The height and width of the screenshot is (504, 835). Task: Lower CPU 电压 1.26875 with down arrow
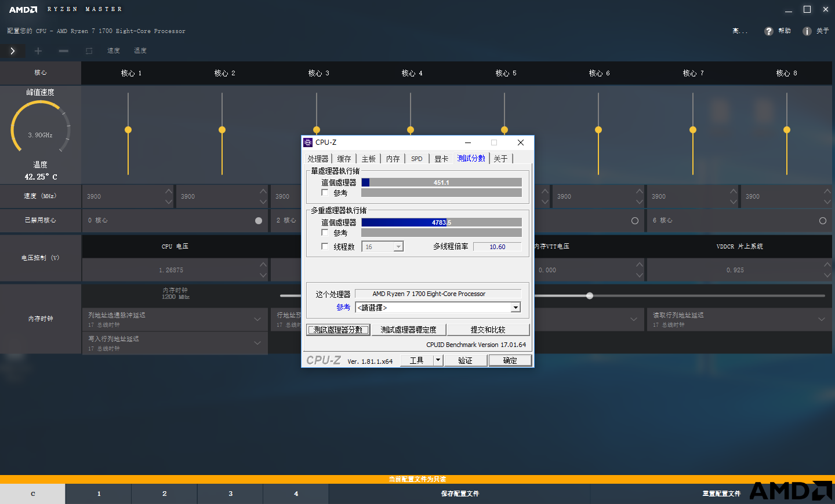263,275
